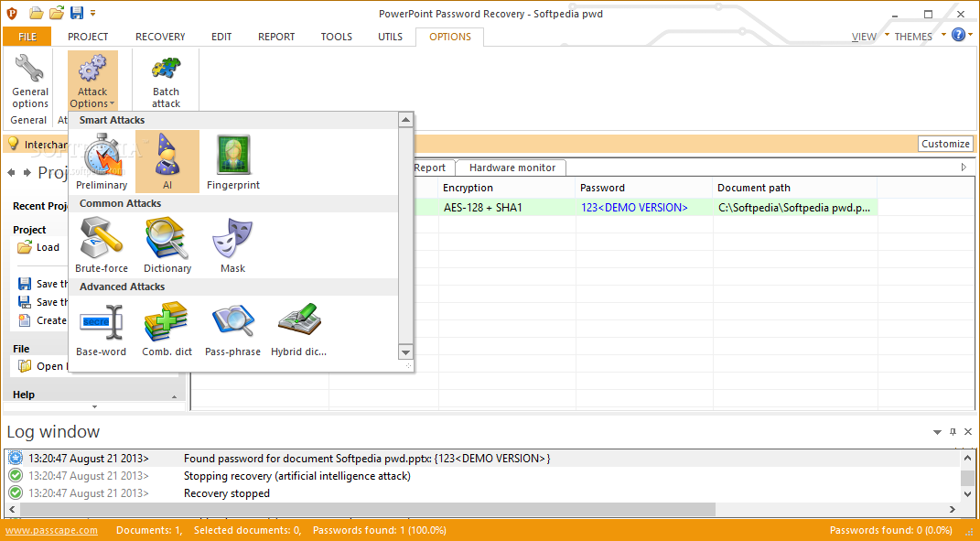Viewport: 980px width, 541px height.
Task: Select the AES-128 + SHA1 cell
Action: click(x=507, y=208)
